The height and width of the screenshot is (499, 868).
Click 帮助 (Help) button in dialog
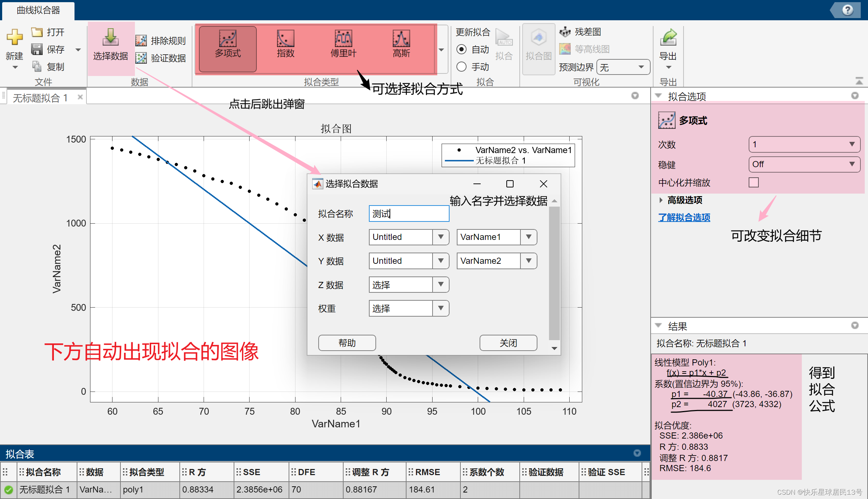348,343
